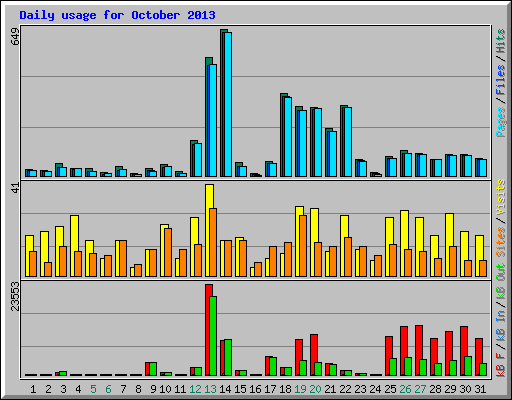
Task: Click the Hits legend label
Action: pos(501,41)
